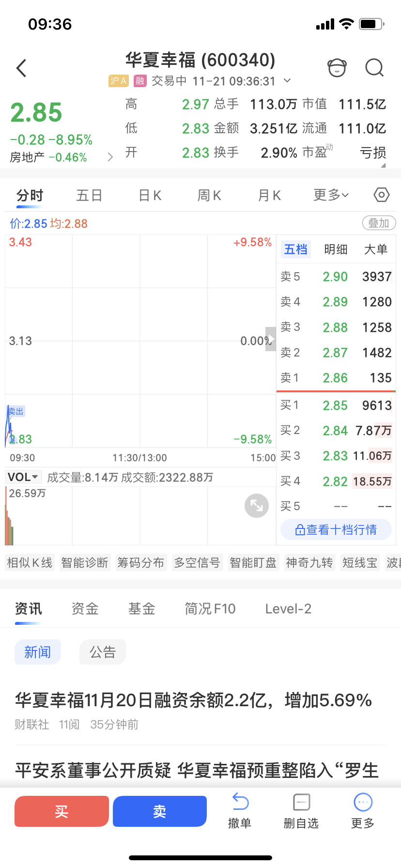The height and width of the screenshot is (868, 401).
Task: Open 短线宝 tool chip
Action: coord(360,562)
